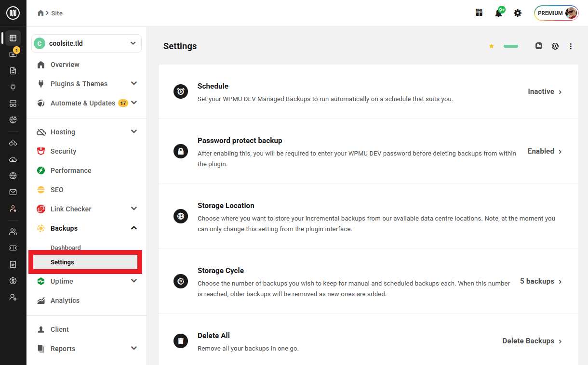Click the cloud upload icon in the rail
Viewport: 588px width, 365px height.
(x=13, y=159)
